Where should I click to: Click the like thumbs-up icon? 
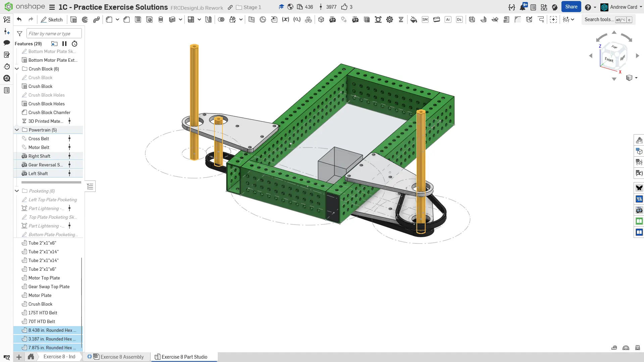[344, 7]
